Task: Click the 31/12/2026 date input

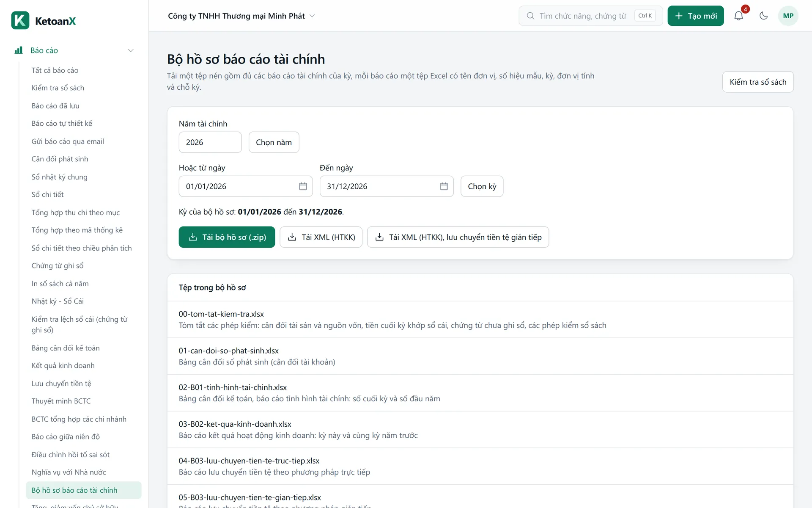Action: click(x=387, y=186)
